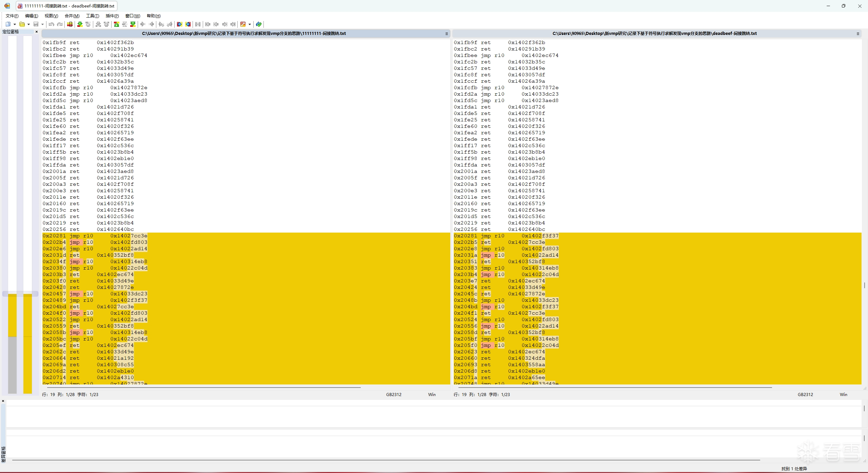The image size is (868, 473).
Task: Close the bottom diff pane
Action: click(3, 401)
